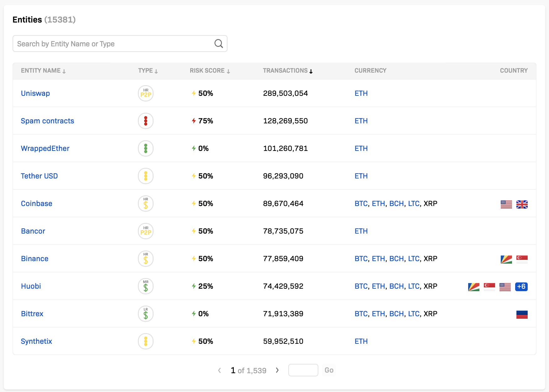Select transactions value 289,503,054
Screen dimensions: 549x392
click(x=285, y=93)
